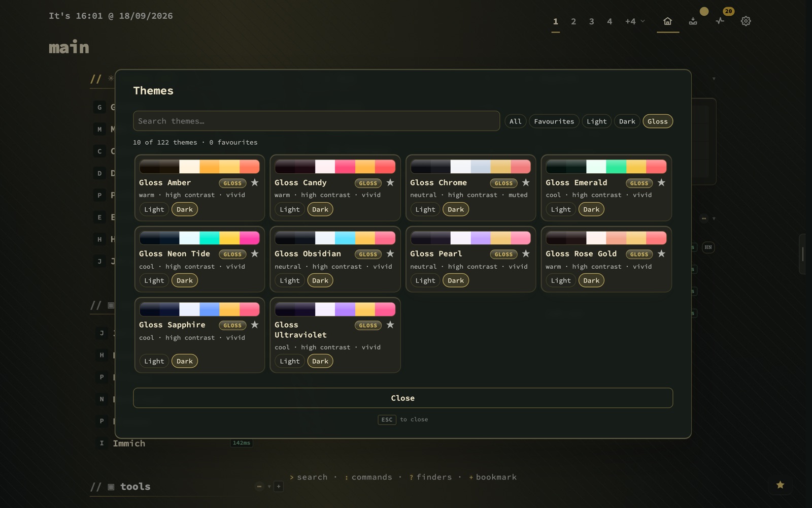The image size is (812, 508).
Task: Switch to page 2 tab
Action: [573, 21]
